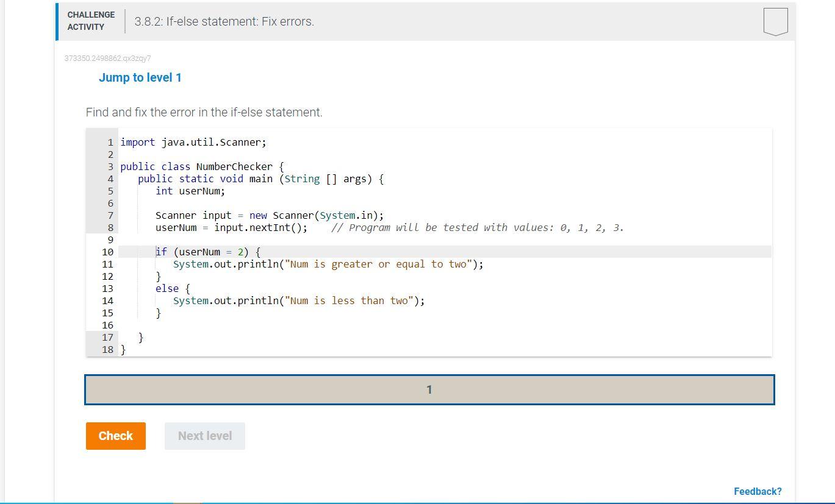The image size is (835, 504).
Task: Select the Jump to level 1 link
Action: click(x=140, y=77)
